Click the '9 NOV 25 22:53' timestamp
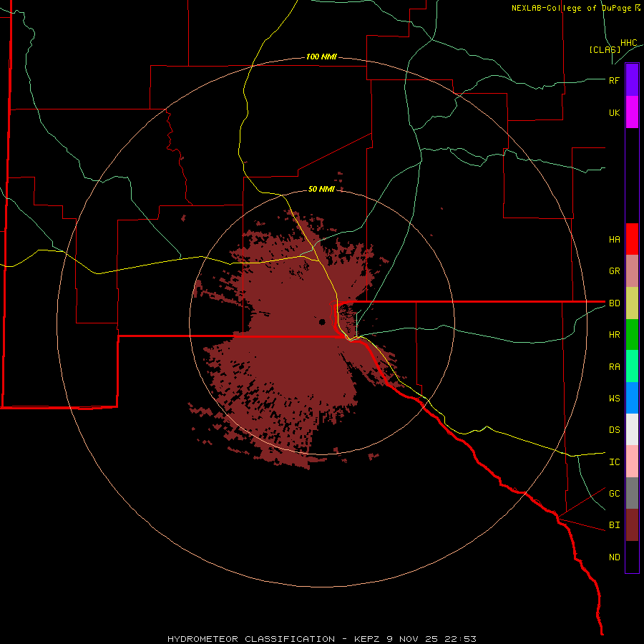Viewport: 644px width, 644px height. (431, 639)
